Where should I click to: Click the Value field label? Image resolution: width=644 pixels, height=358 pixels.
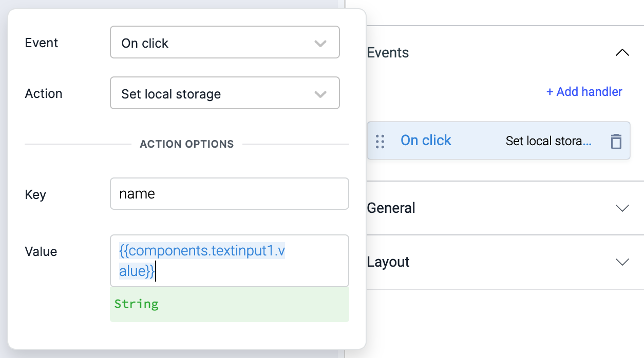point(41,251)
